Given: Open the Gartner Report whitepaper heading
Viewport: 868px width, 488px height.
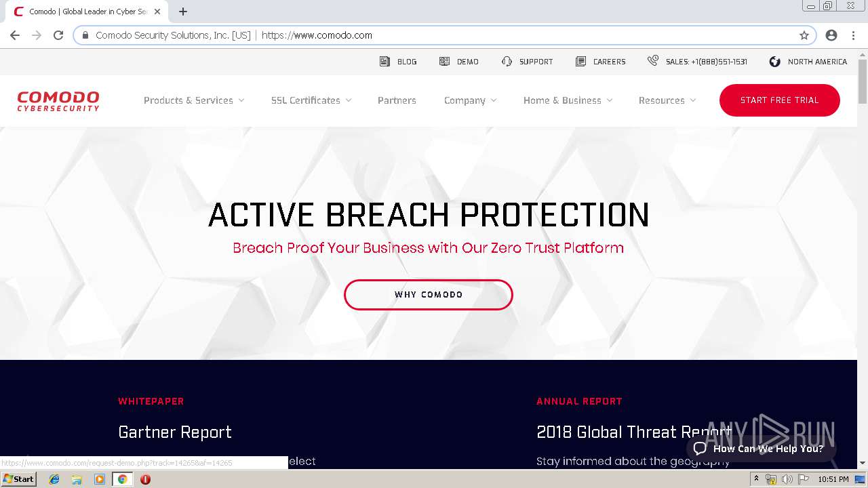Looking at the screenshot, I should (175, 432).
